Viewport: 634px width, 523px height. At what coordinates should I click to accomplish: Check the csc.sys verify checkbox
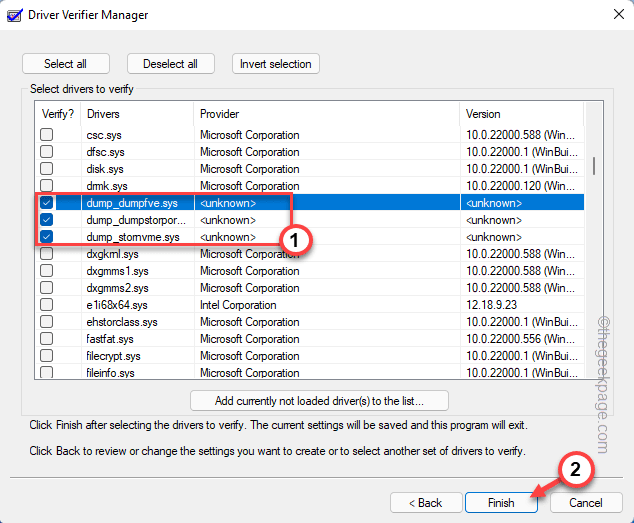[x=47, y=135]
